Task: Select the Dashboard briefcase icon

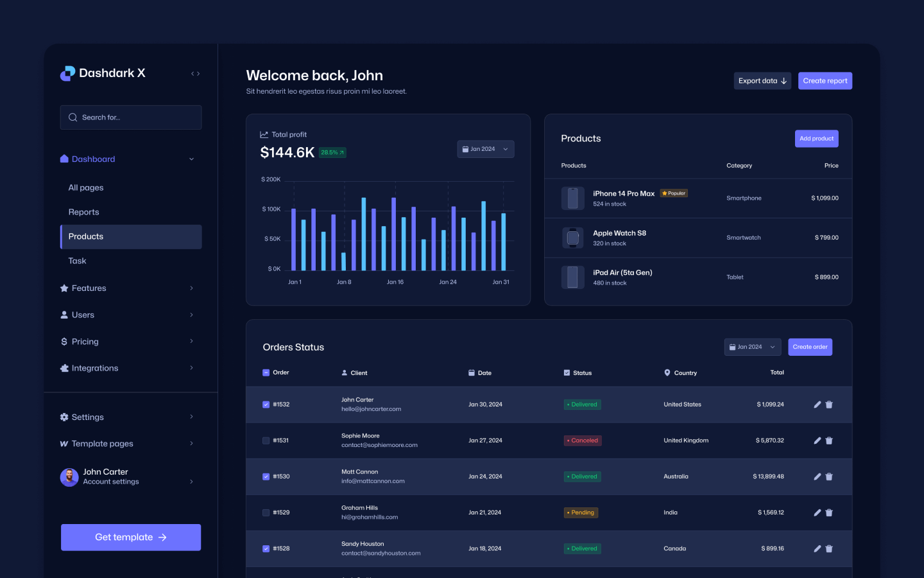Action: (x=64, y=159)
